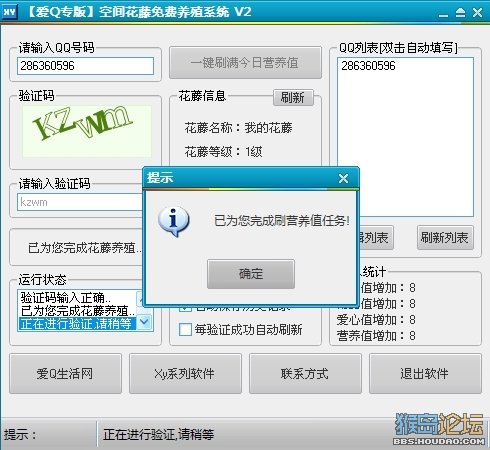Click the XY app logo icon

[x=9, y=12]
